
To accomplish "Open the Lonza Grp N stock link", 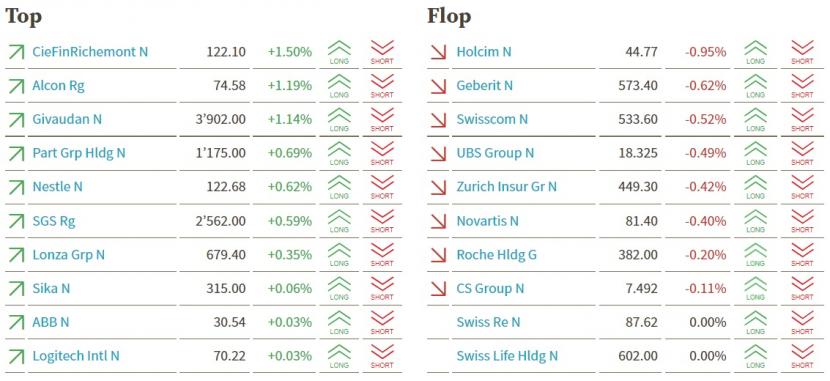I will point(69,255).
